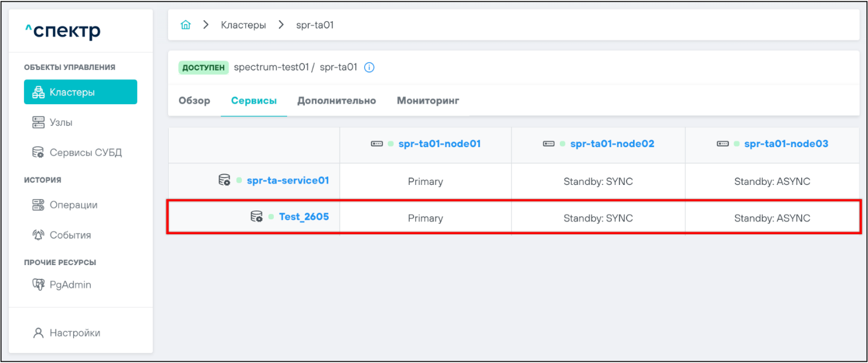The height and width of the screenshot is (363, 868).
Task: Switch to the Обзор tab
Action: click(194, 101)
